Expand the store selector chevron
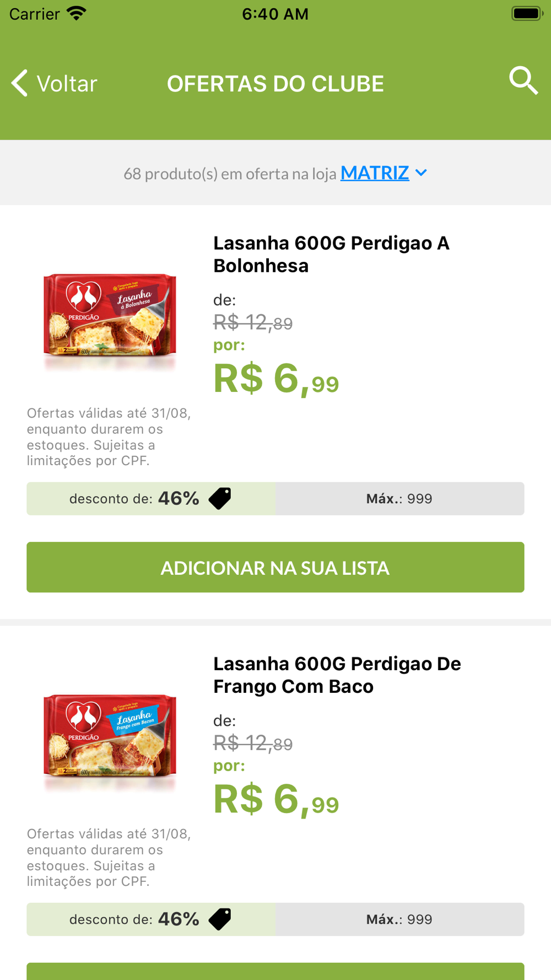This screenshot has width=551, height=980. pos(422,173)
